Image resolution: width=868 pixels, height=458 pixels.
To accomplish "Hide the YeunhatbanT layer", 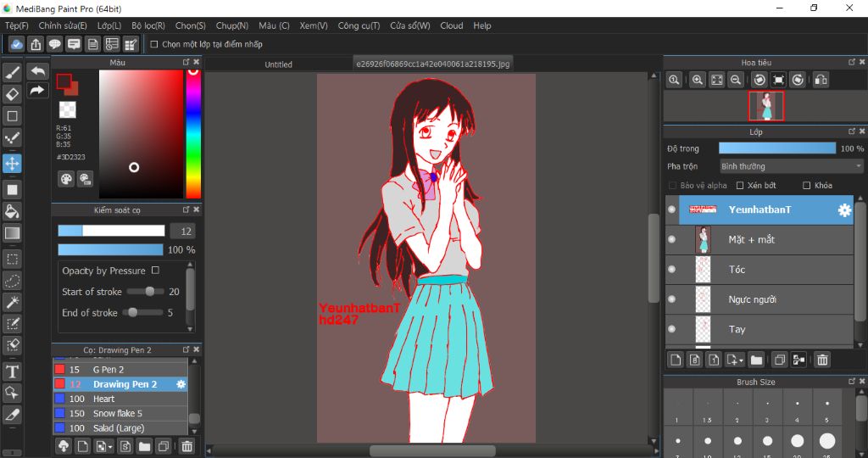I will click(672, 209).
